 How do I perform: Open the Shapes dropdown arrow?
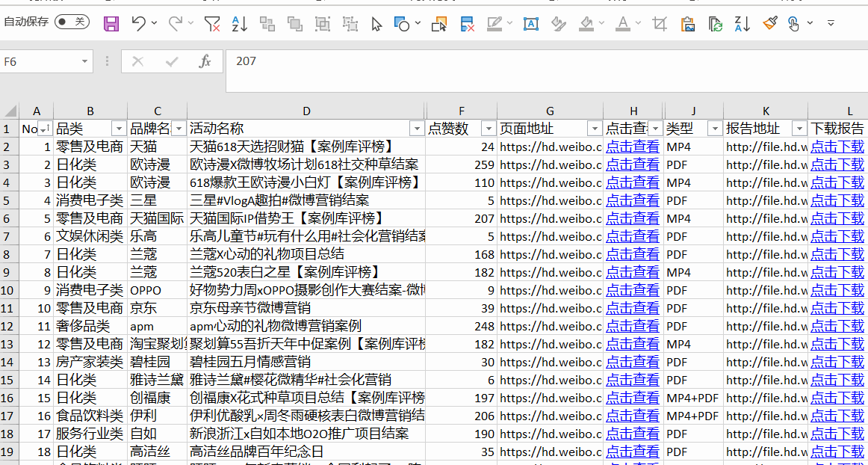[418, 23]
